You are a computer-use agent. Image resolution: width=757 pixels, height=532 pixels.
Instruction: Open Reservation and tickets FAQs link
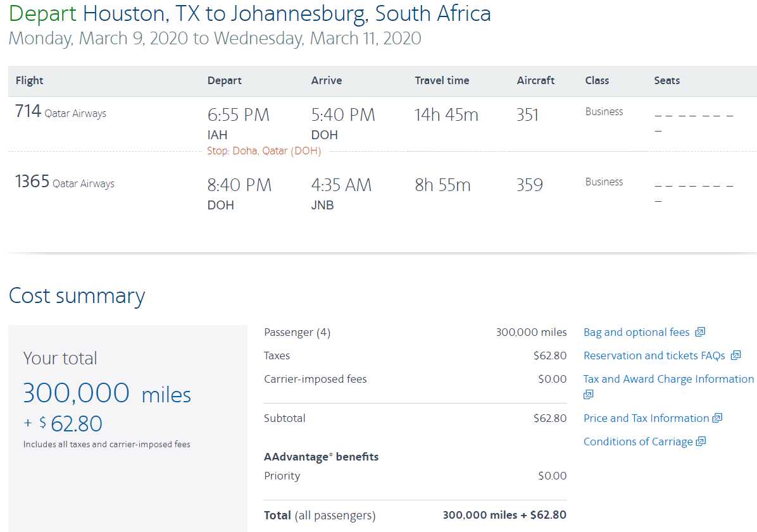pyautogui.click(x=654, y=356)
